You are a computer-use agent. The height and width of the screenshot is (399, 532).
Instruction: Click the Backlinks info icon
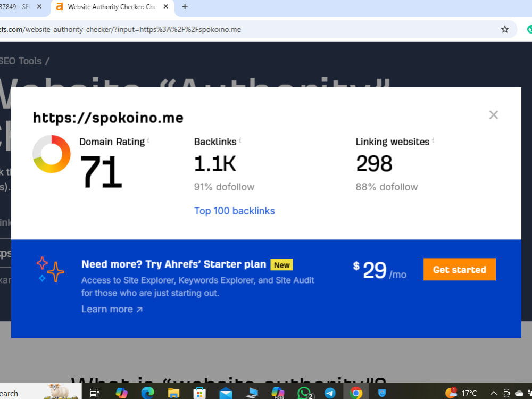point(240,140)
